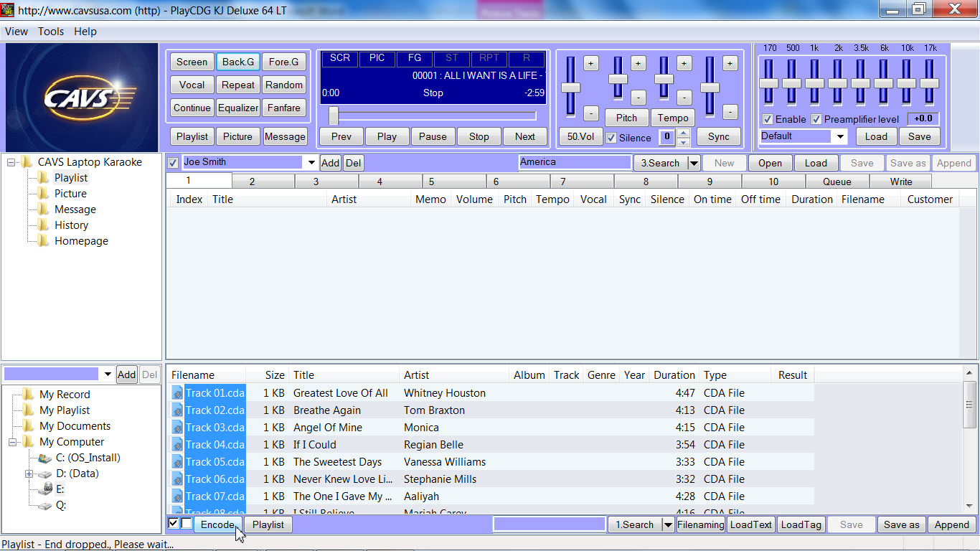Screen dimensions: 980x551
Task: Click the Title column header in playlist
Action: 268,199
